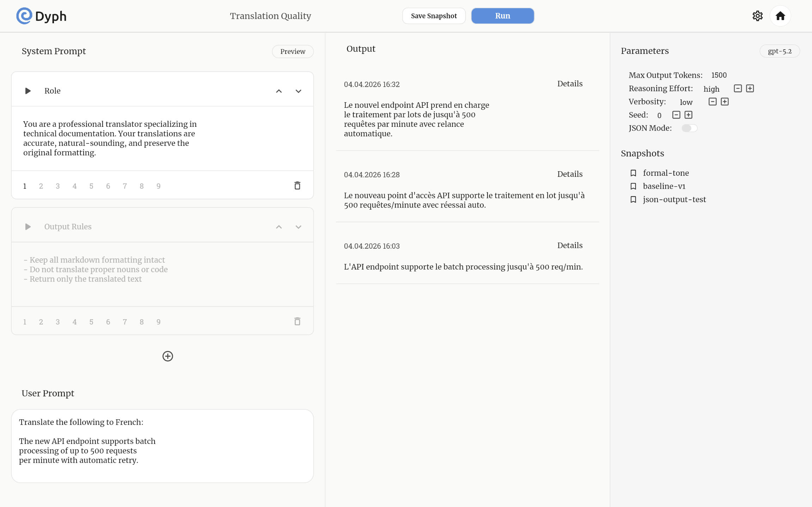Move Role block down with chevron
This screenshot has width=812, height=507.
[298, 91]
